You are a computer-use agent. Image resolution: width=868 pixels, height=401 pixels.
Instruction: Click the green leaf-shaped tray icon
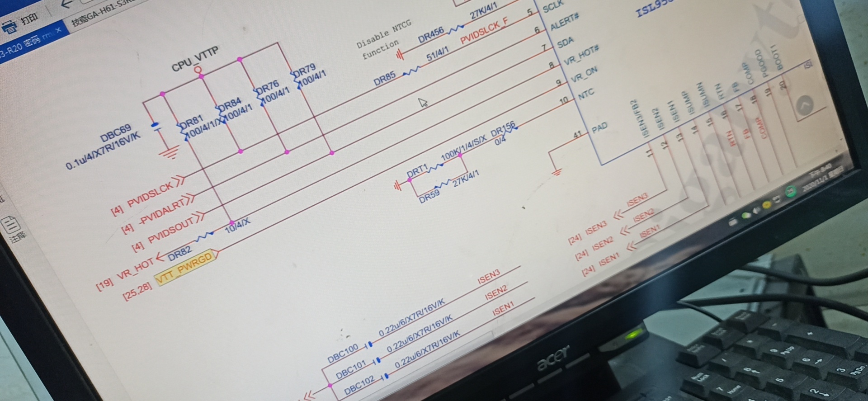click(x=746, y=215)
